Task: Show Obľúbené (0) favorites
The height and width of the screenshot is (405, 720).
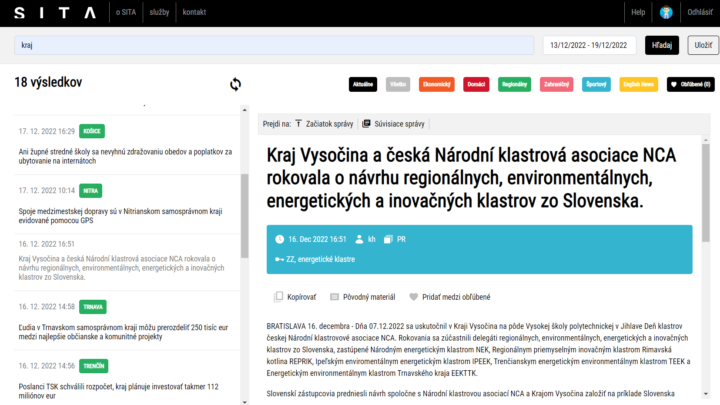Action: click(x=691, y=84)
